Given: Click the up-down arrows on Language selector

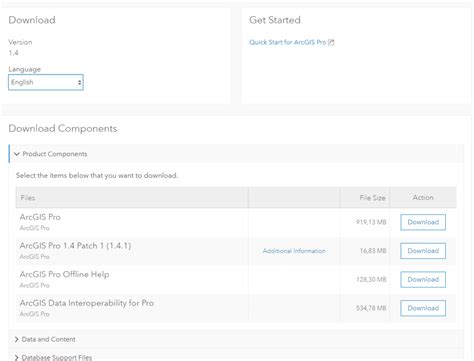Looking at the screenshot, I should [79, 82].
